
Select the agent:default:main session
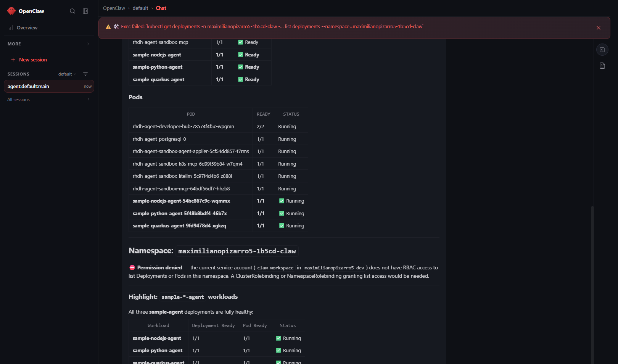49,86
